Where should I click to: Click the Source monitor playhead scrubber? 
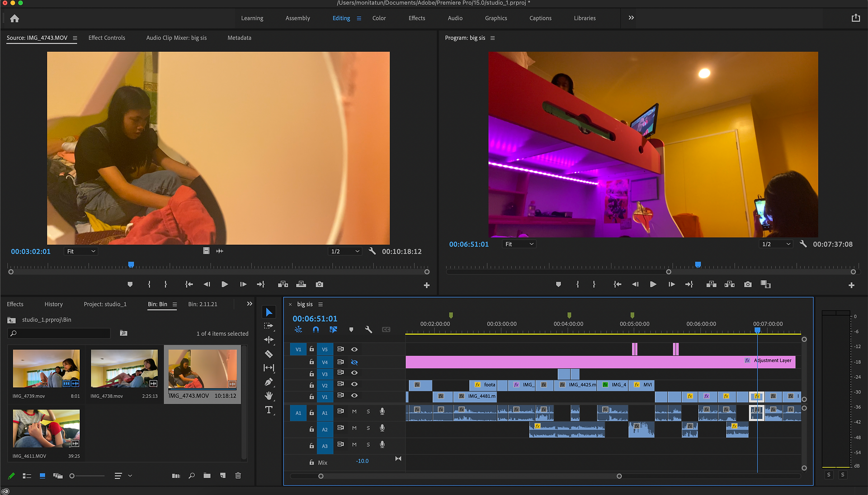[x=131, y=264]
